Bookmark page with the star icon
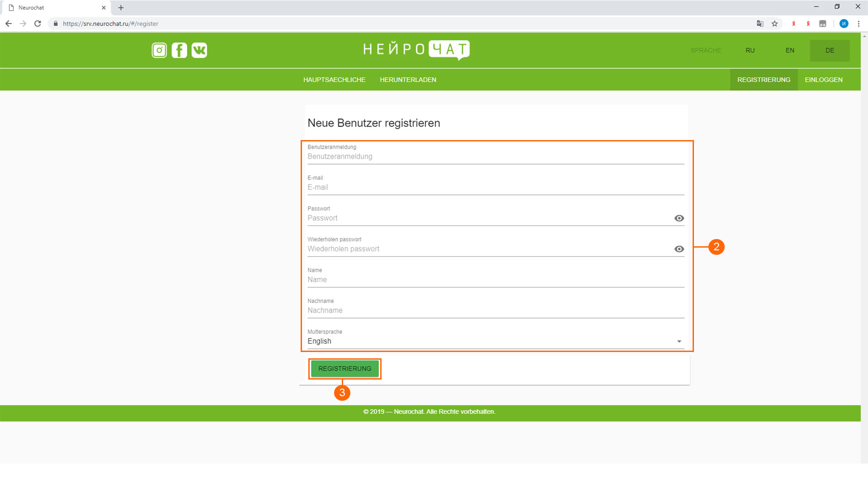 774,23
